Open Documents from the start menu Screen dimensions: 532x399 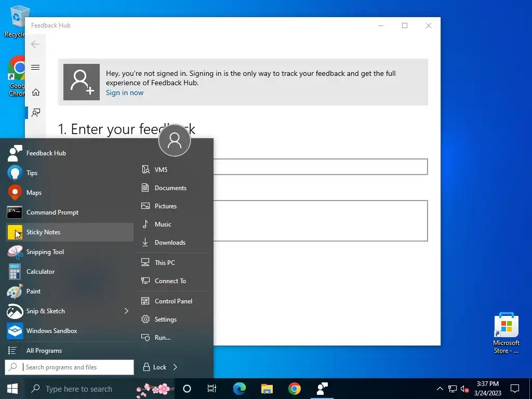(x=175, y=188)
